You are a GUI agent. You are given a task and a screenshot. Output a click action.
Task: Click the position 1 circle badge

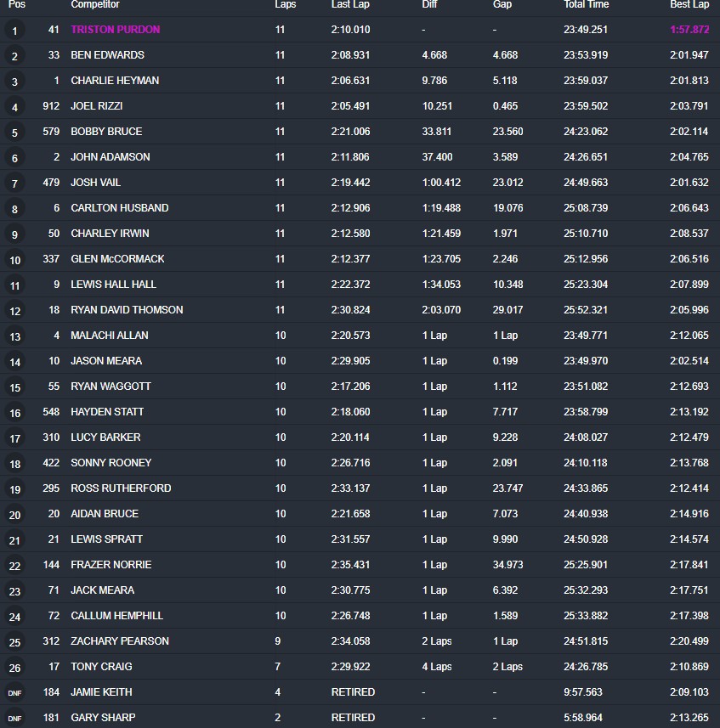14,31
